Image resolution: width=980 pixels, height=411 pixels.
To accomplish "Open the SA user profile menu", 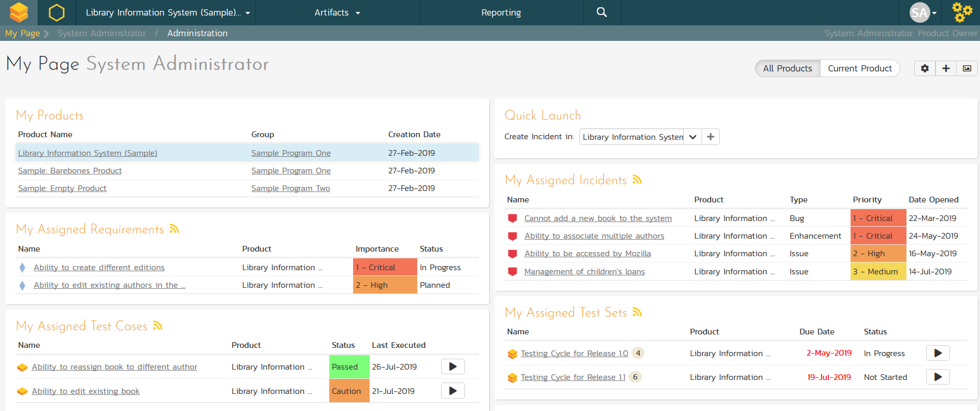I will coord(923,12).
